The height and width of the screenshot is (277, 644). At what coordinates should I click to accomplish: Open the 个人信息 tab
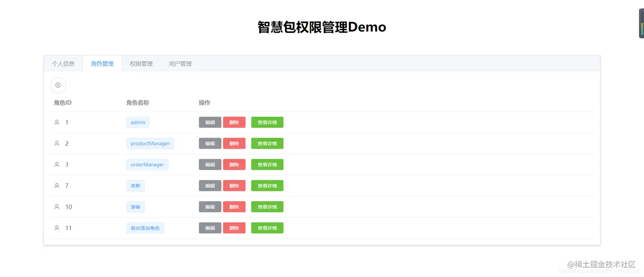[63, 63]
